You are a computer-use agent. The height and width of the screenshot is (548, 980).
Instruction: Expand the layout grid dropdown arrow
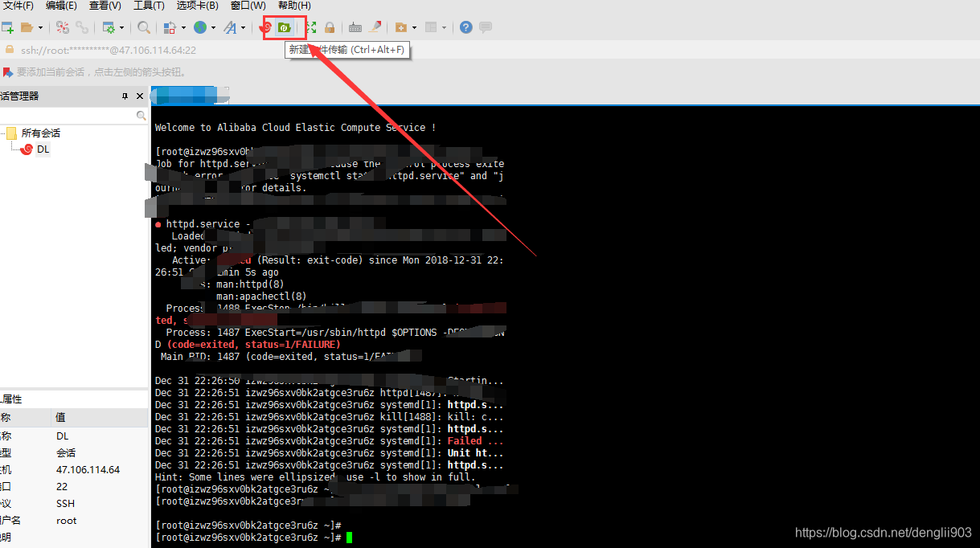(x=445, y=27)
